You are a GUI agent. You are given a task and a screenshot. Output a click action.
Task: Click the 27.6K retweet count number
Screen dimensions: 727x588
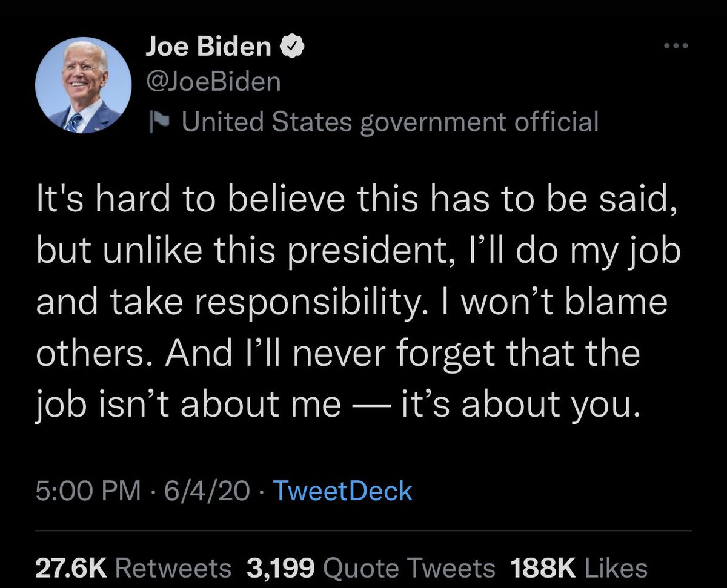70,569
